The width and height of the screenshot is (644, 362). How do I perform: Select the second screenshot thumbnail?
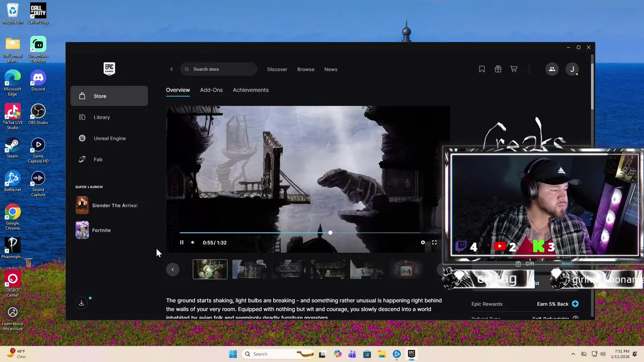(x=250, y=269)
